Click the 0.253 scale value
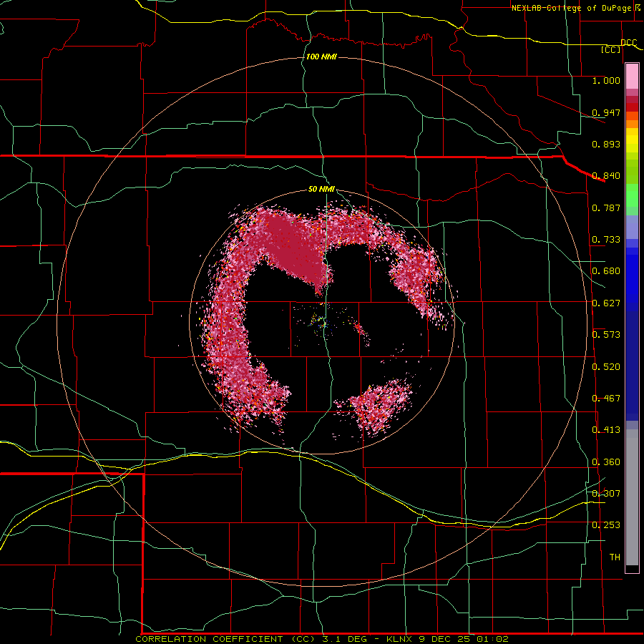 click(606, 525)
